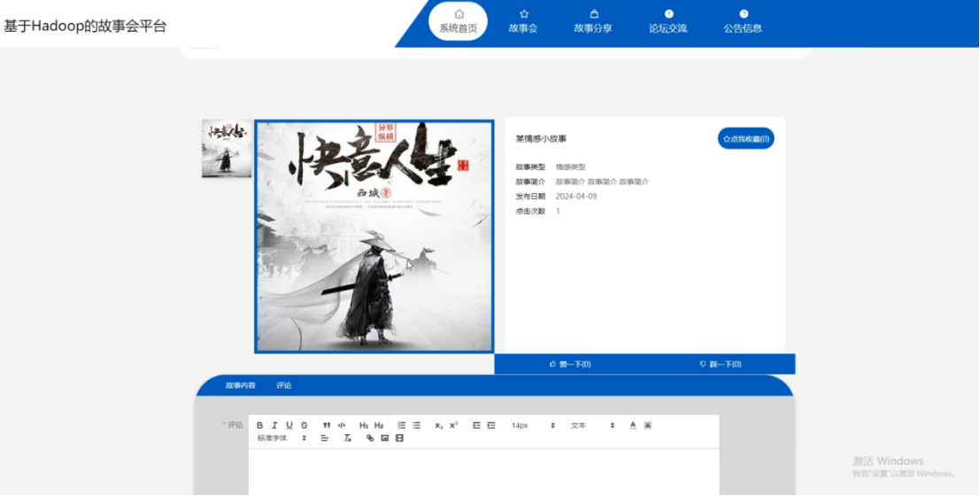Insert a hyperlink in the comment

point(369,438)
